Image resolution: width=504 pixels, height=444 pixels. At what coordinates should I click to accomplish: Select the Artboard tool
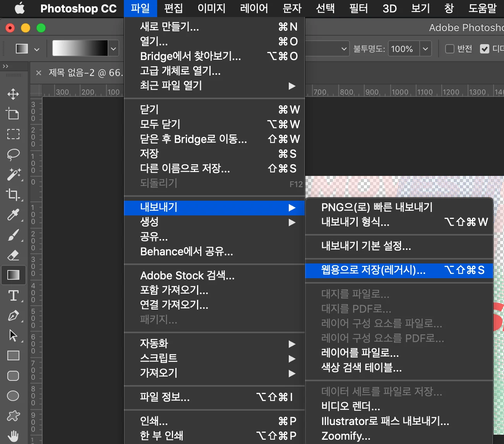pos(13,114)
